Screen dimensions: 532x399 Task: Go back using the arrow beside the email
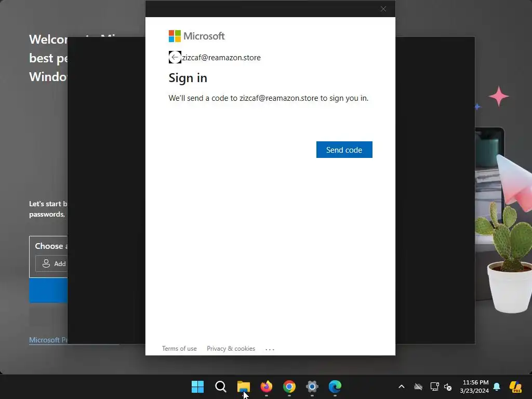(x=175, y=57)
